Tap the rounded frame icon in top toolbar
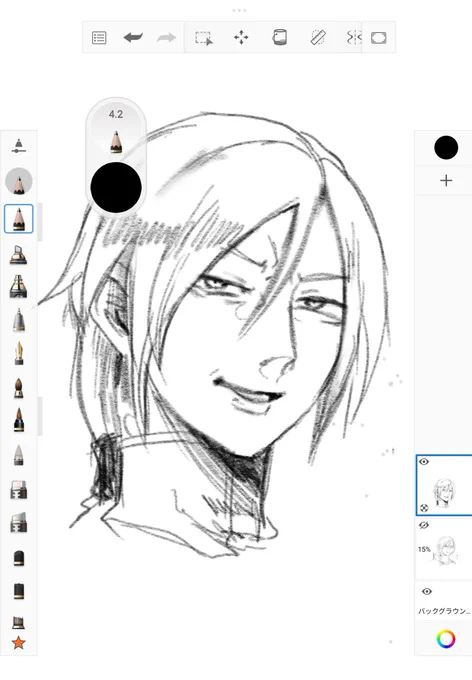Viewport: 472px width, 680px height. click(379, 38)
